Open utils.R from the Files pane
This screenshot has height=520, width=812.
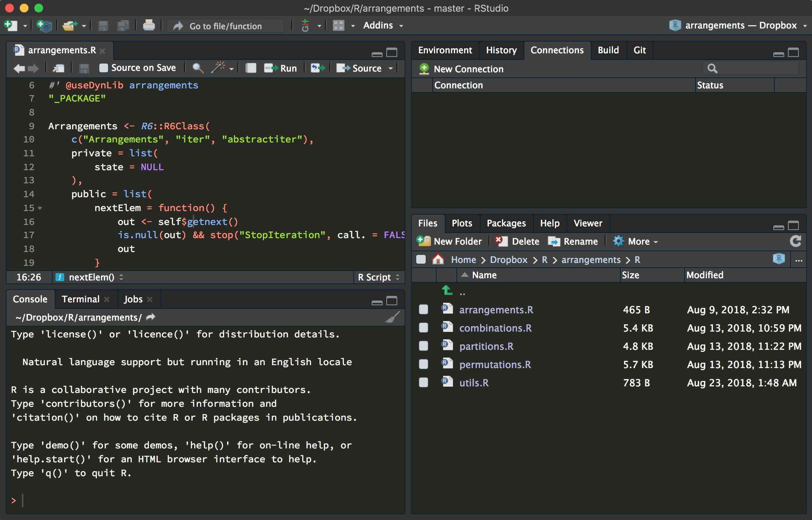tap(474, 382)
